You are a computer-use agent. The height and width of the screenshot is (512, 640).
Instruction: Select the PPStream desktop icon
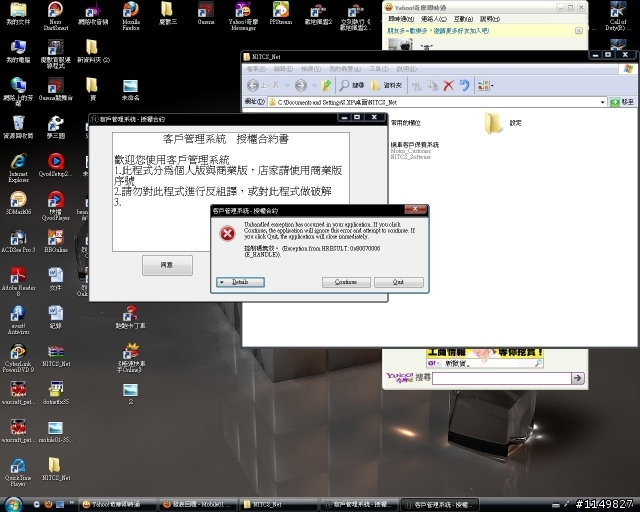point(281,13)
